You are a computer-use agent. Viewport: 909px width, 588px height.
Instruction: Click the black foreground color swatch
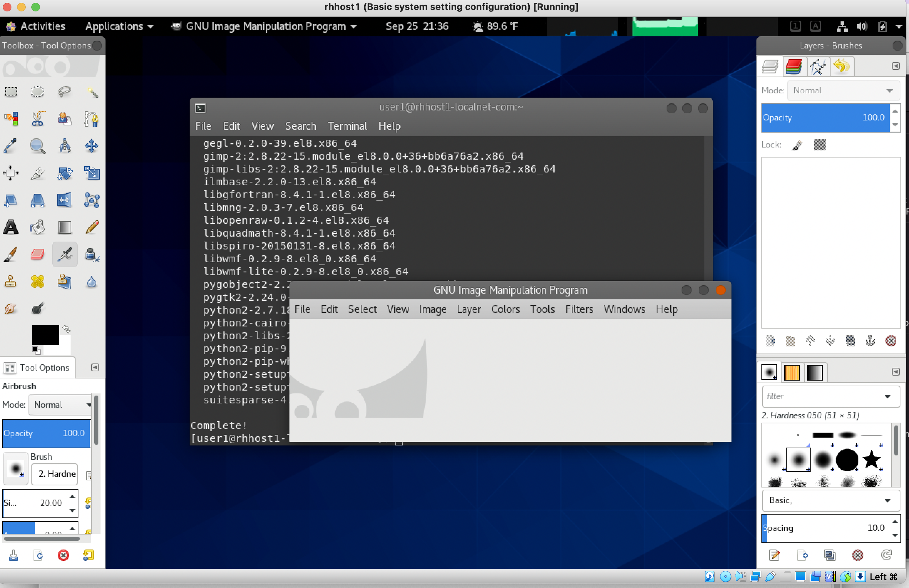(45, 335)
